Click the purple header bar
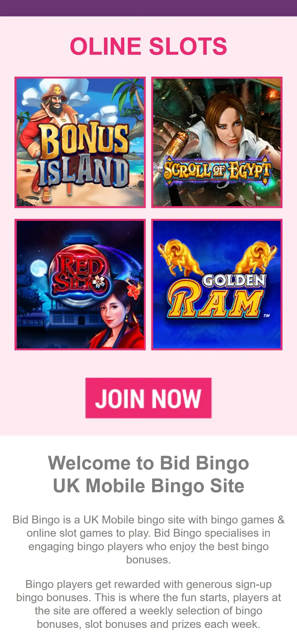 [148, 8]
